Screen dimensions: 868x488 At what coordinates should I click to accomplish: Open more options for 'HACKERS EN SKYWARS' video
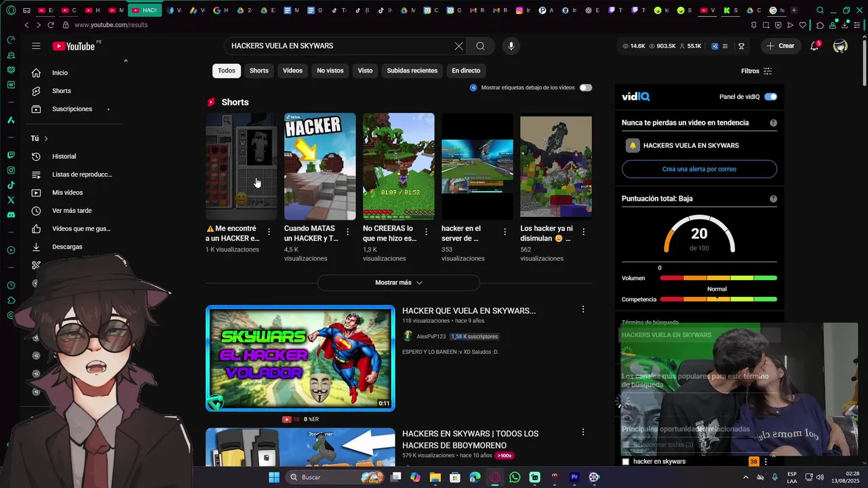pos(583,432)
